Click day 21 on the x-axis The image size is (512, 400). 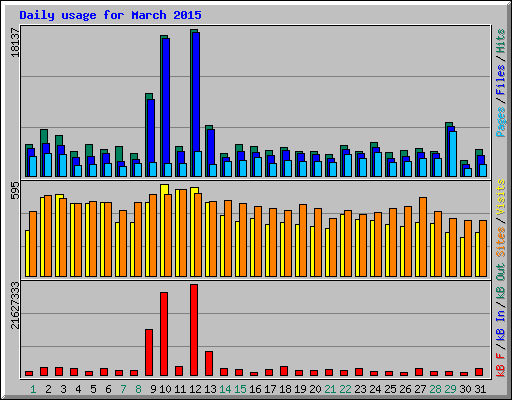click(x=330, y=389)
